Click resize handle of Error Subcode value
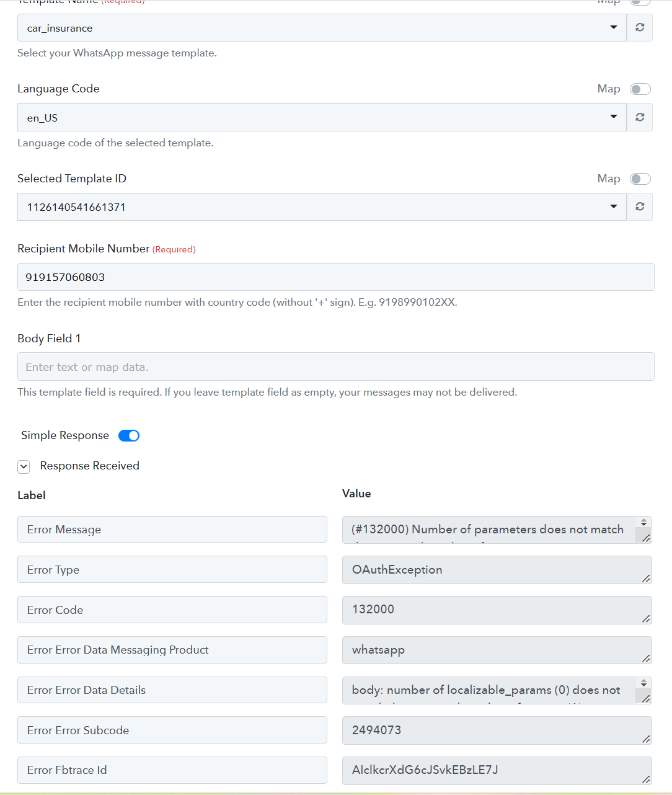 646,739
